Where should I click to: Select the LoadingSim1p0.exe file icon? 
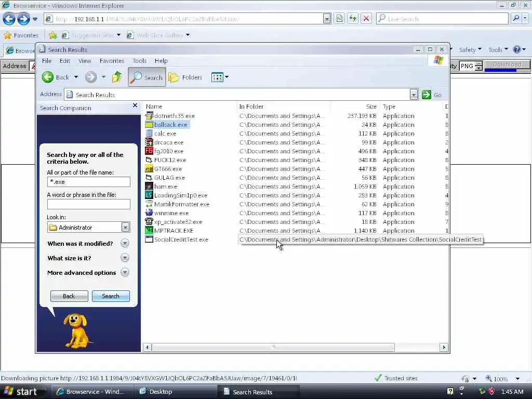(x=149, y=195)
